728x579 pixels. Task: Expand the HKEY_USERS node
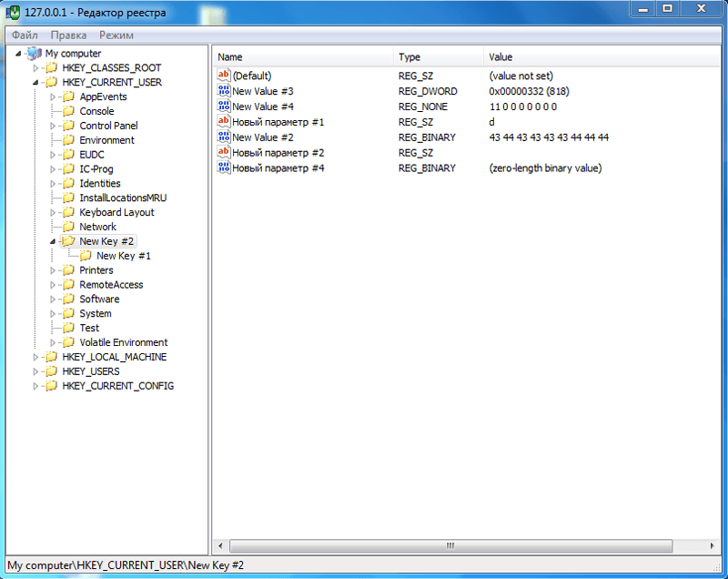click(35, 371)
